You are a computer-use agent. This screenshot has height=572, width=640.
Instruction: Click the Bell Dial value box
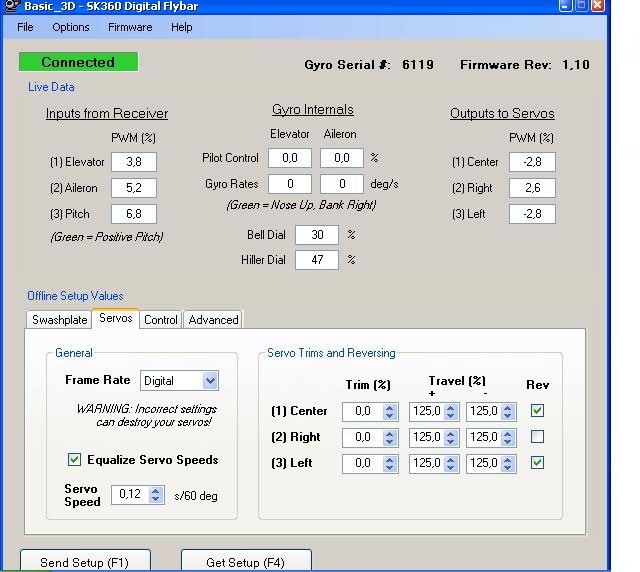[x=317, y=235]
